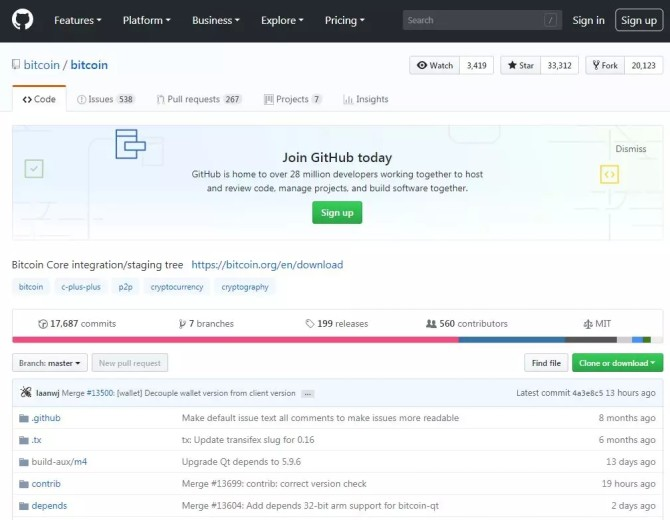This screenshot has height=520, width=670.
Task: Star the bitcoin repository
Action: pyautogui.click(x=520, y=65)
